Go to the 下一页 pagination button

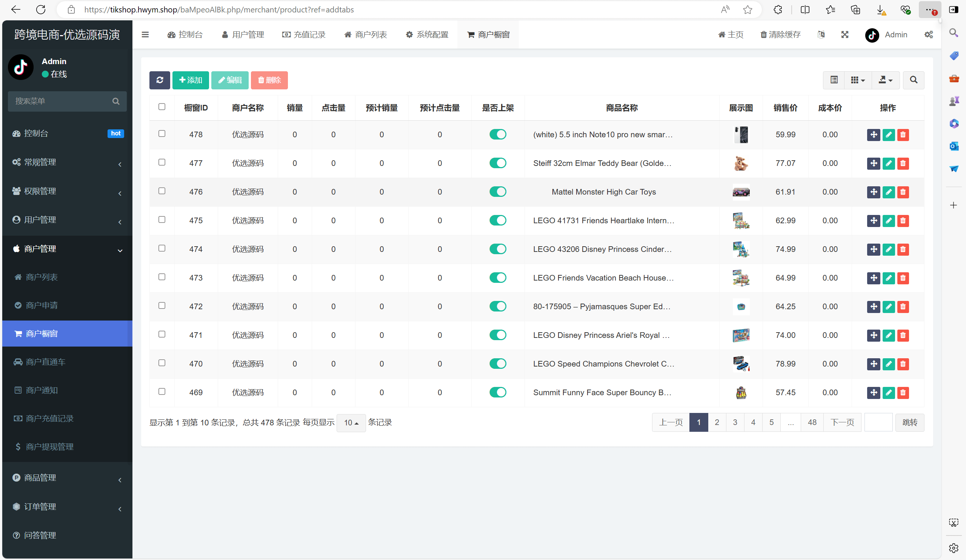842,422
